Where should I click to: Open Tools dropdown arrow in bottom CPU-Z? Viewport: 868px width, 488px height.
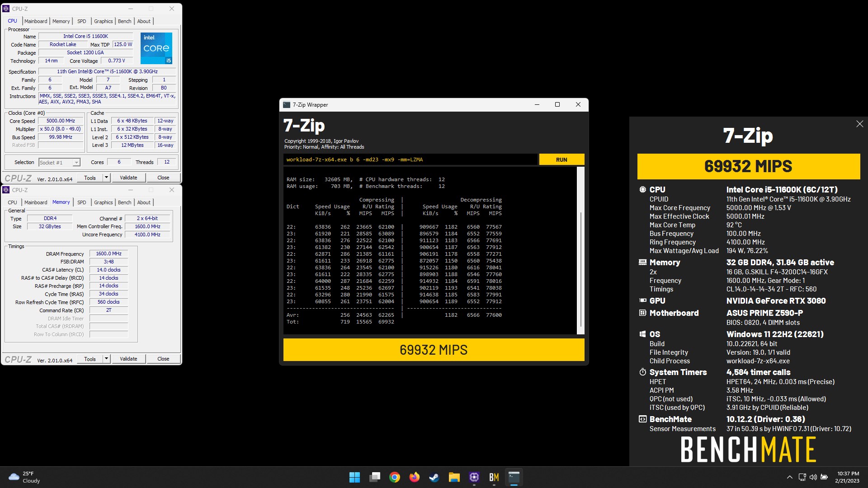(106, 359)
